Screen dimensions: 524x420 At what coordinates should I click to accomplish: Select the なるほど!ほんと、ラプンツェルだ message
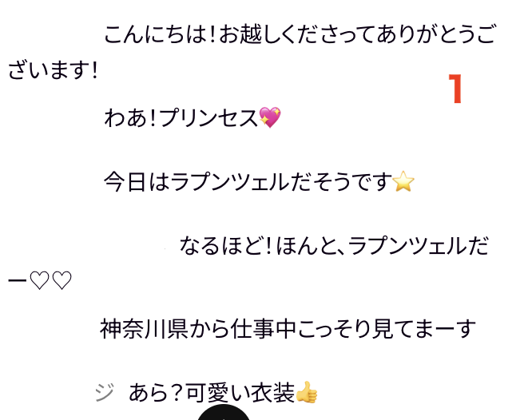[334, 246]
